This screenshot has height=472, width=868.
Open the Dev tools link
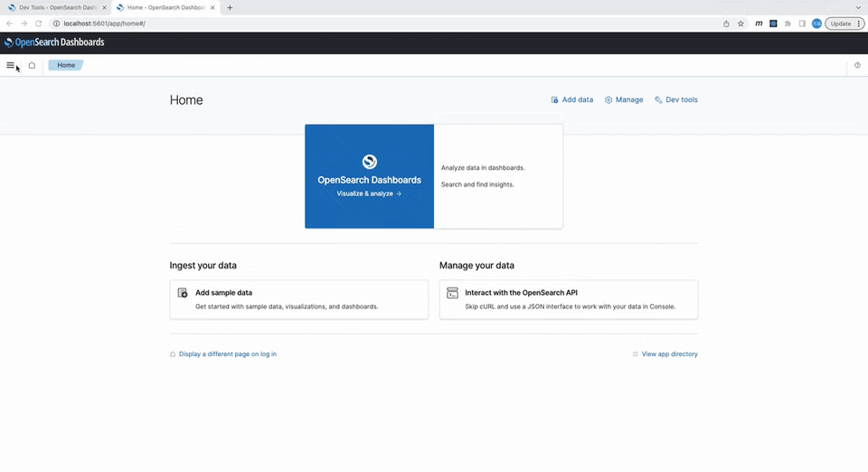click(x=676, y=99)
